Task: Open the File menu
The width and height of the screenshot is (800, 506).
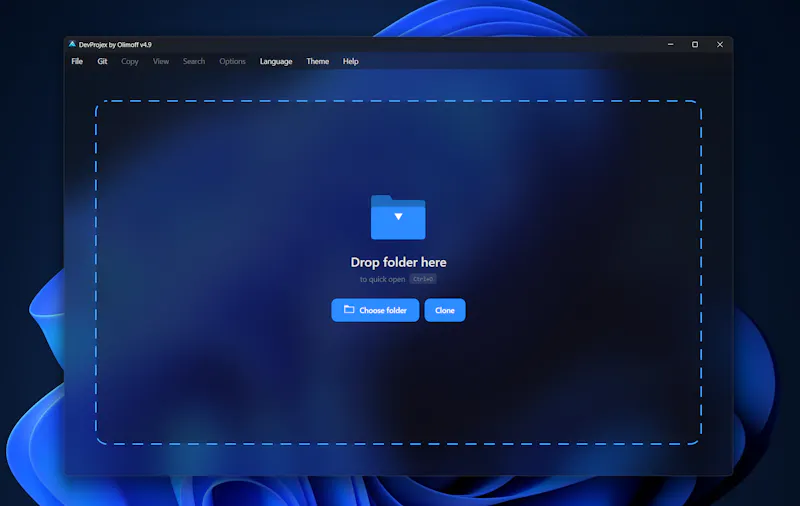Action: (77, 61)
